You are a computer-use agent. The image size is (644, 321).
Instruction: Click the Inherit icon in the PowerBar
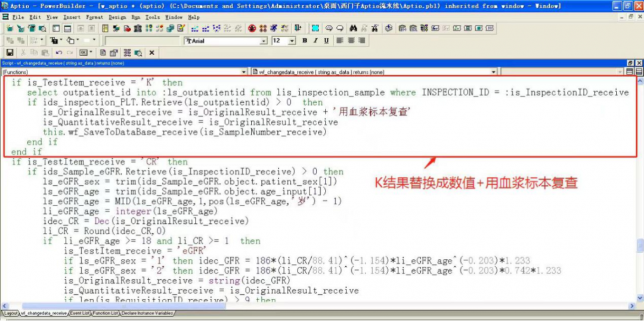point(20,28)
